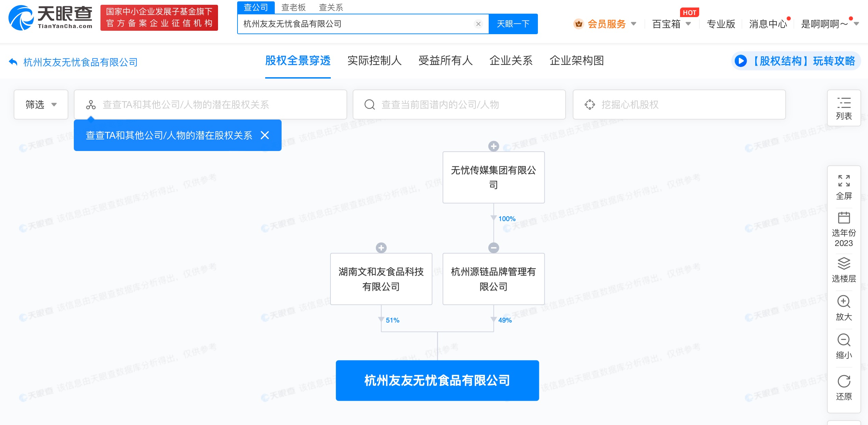
Task: Open the 筛选 filter dropdown
Action: (41, 105)
